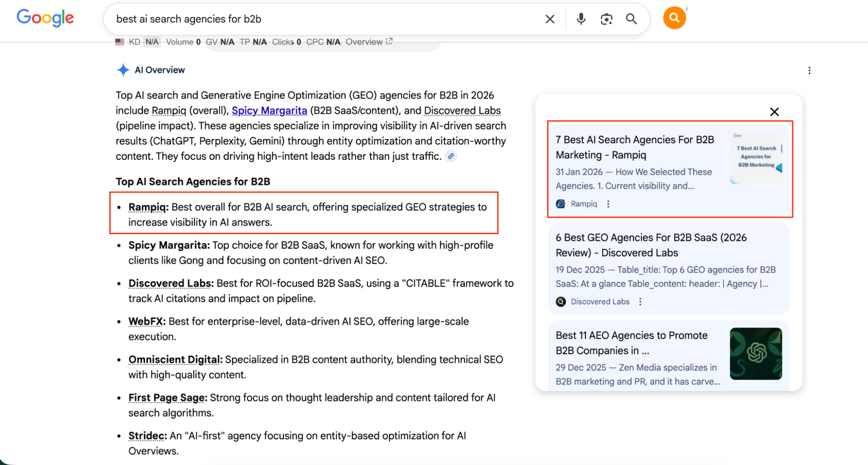Dismiss the sources panel with the X
Screen dimensions: 868x465
tap(774, 111)
